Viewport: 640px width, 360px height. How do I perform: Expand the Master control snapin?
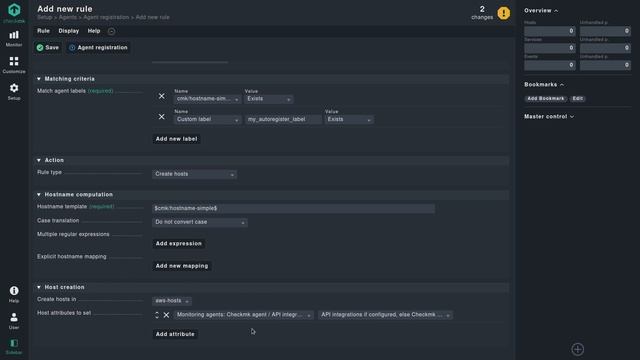(549, 117)
